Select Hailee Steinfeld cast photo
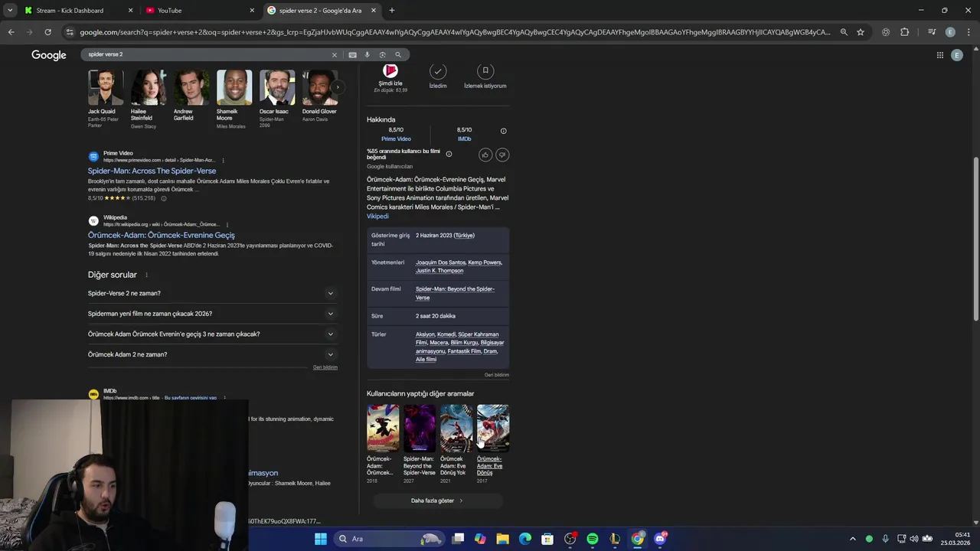 [x=149, y=87]
